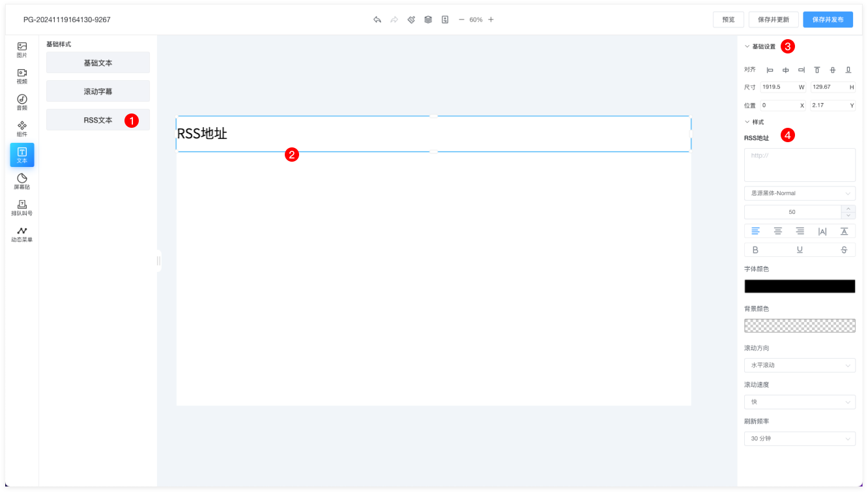
Task: Click the font size field showing 50
Action: click(792, 212)
